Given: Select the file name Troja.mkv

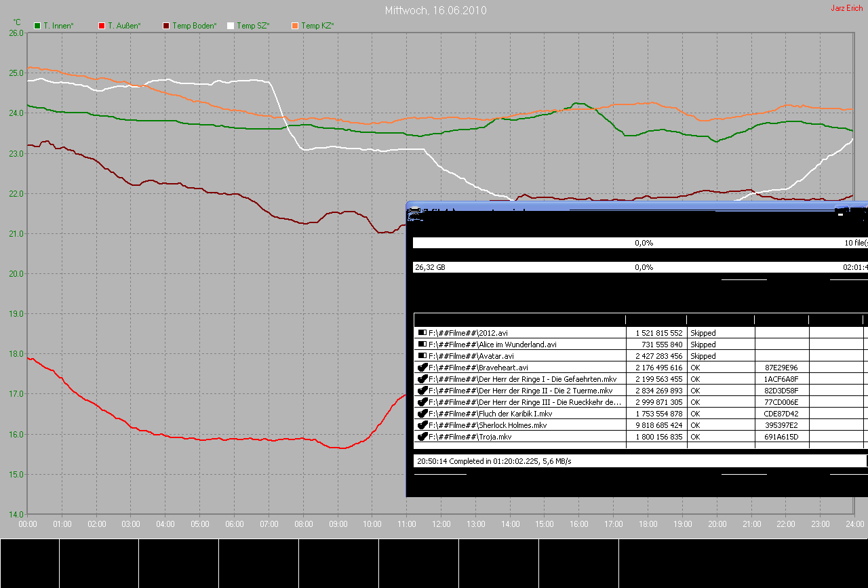Looking at the screenshot, I should pos(470,436).
